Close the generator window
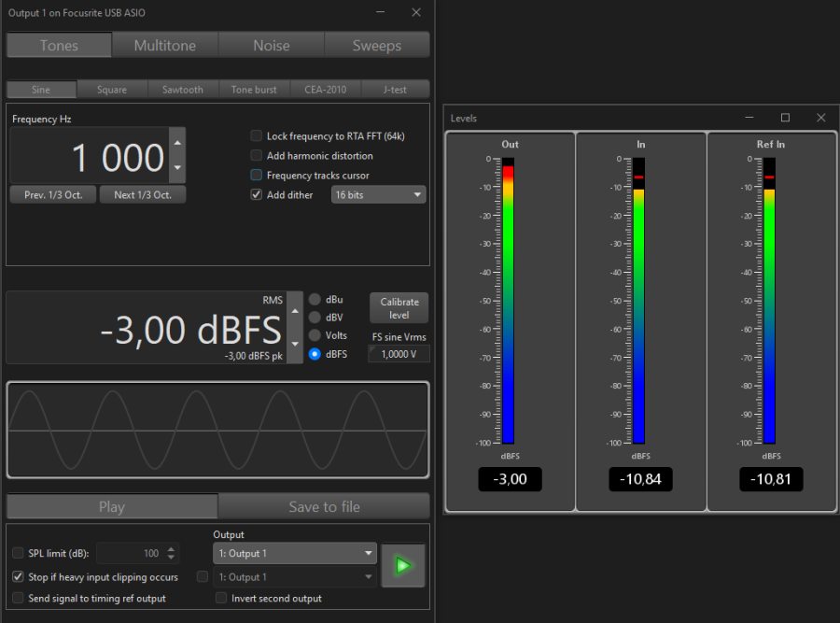The image size is (840, 623). tap(416, 12)
